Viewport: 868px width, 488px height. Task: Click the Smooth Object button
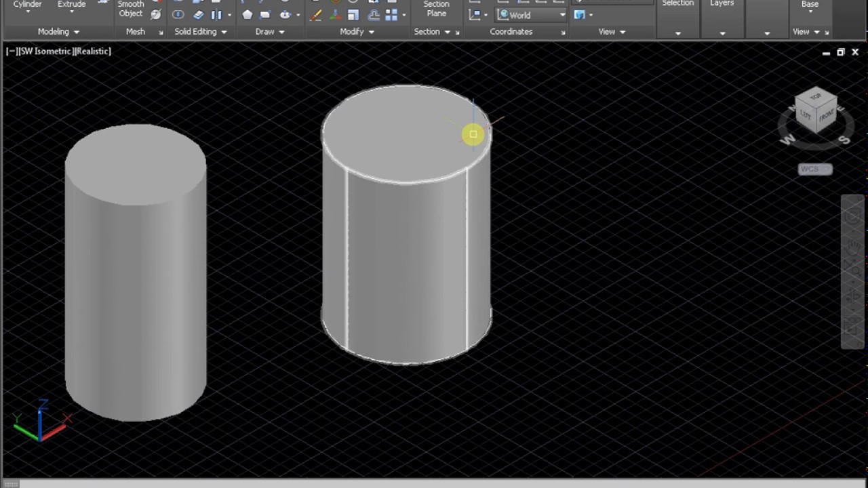click(x=131, y=9)
